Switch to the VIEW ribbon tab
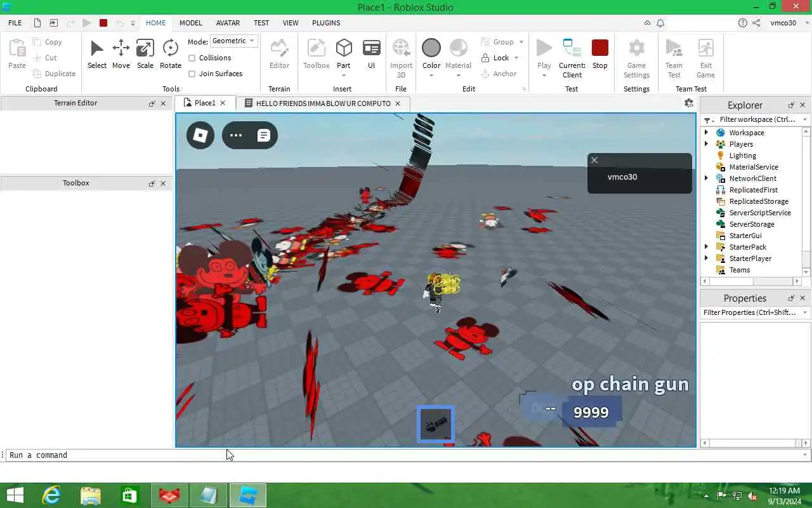Screen dimensions: 812x508 point(291,23)
